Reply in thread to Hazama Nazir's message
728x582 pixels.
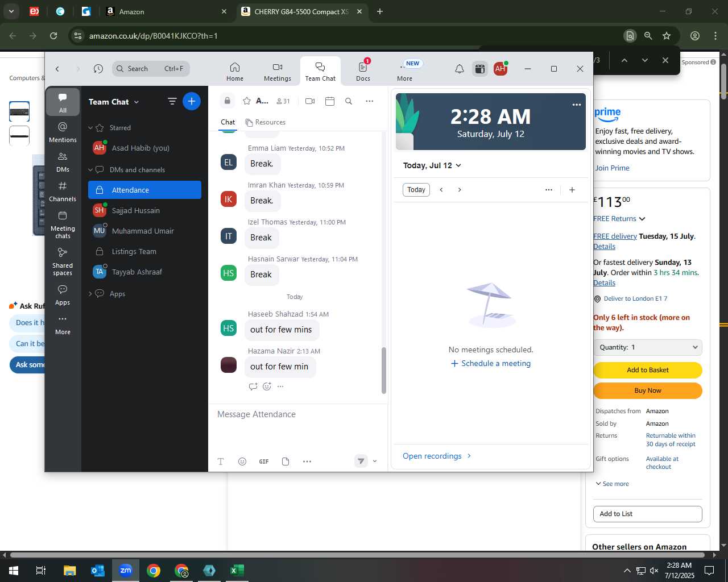coord(253,386)
